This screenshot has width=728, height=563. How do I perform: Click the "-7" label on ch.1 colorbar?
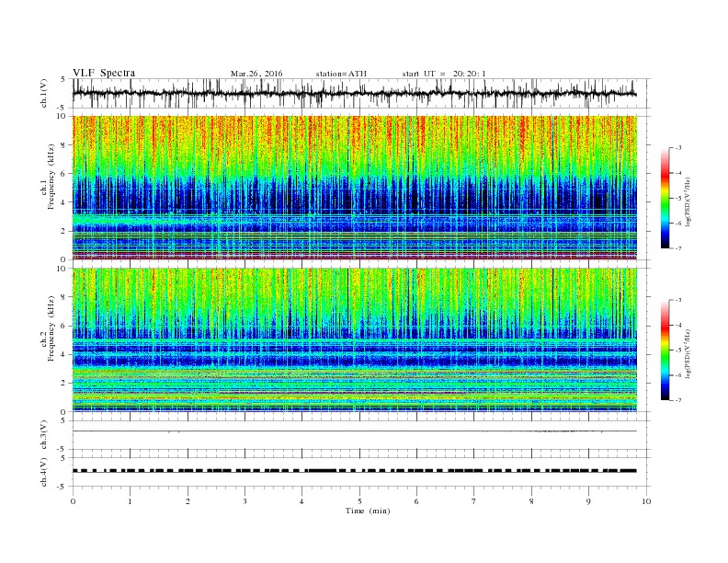[x=677, y=248]
